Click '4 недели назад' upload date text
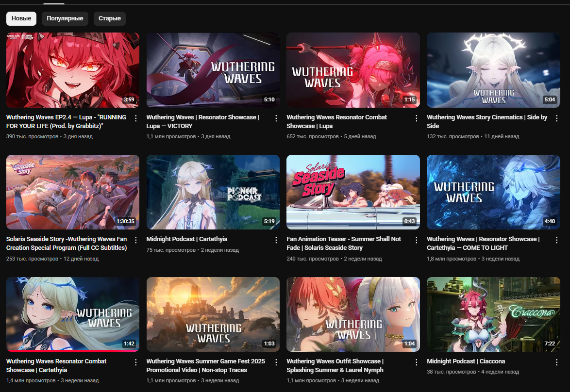Image resolution: width=570 pixels, height=392 pixels. (500, 372)
